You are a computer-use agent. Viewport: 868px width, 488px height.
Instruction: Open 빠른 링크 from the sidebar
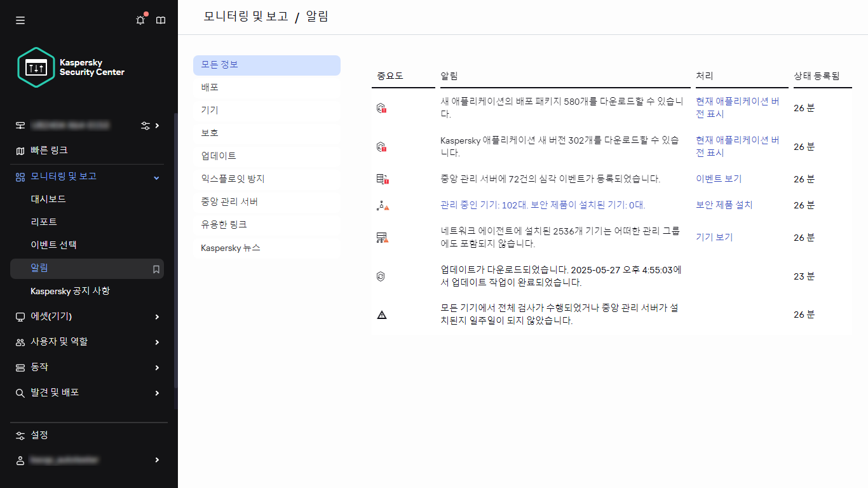(47, 151)
